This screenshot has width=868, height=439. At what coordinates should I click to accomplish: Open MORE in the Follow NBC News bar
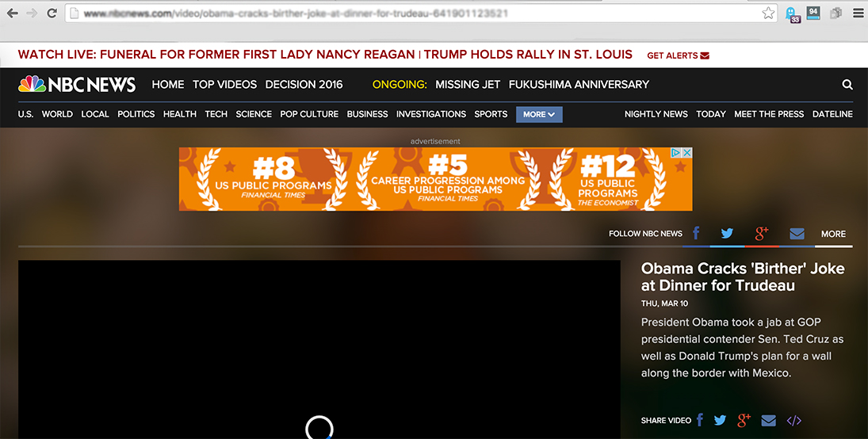tap(833, 234)
